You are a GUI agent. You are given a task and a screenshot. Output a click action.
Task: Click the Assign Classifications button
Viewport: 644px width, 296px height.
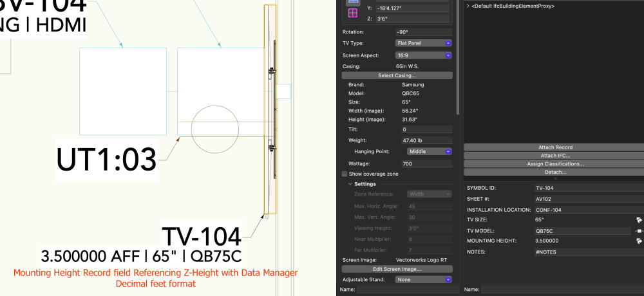555,163
